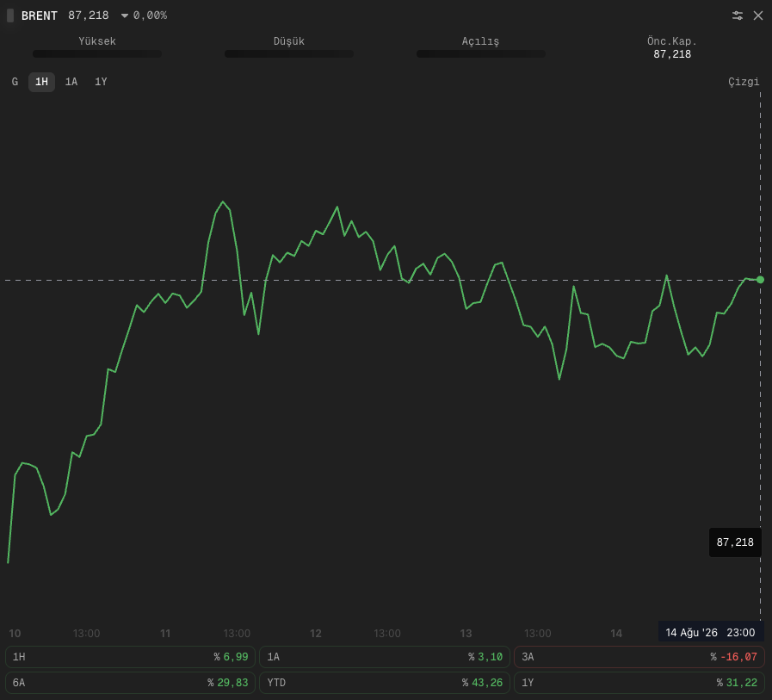The image size is (772, 700).
Task: Switch to the 1Y yearly range tab
Action: point(101,82)
